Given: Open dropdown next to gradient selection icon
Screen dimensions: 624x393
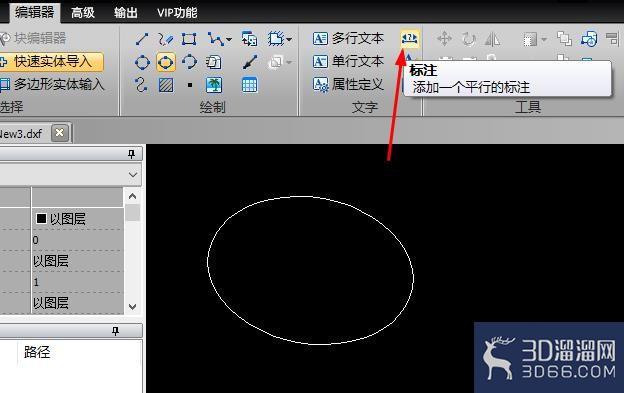Looking at the screenshot, I should [x=544, y=39].
